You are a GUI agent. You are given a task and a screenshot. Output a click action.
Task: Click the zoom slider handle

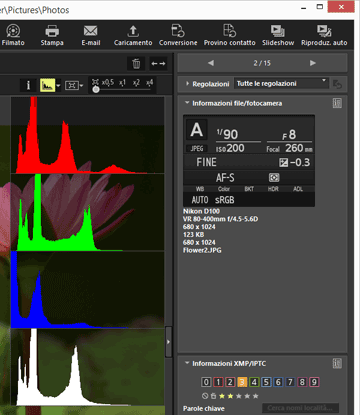pyautogui.click(x=96, y=89)
